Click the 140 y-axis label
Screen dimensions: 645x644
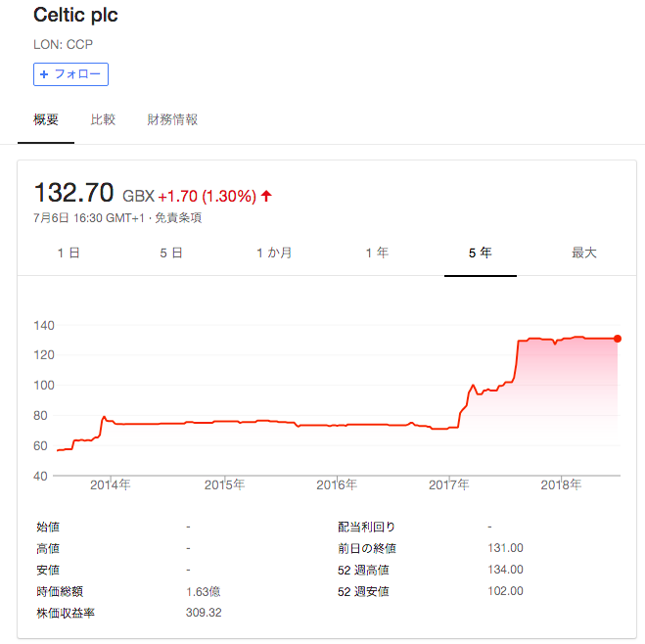(44, 326)
